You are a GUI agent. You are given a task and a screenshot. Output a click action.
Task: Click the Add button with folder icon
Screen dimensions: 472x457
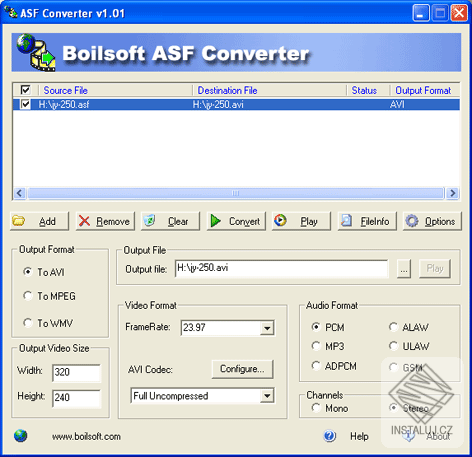click(x=39, y=221)
